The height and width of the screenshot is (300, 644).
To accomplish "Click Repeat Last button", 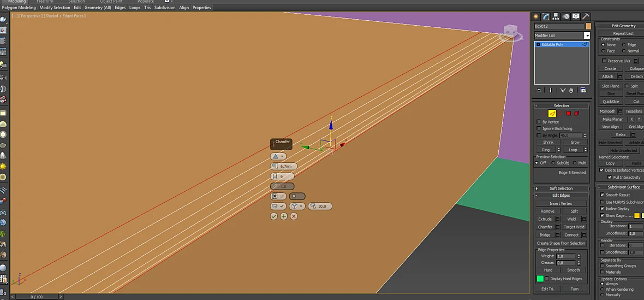I will tap(623, 33).
